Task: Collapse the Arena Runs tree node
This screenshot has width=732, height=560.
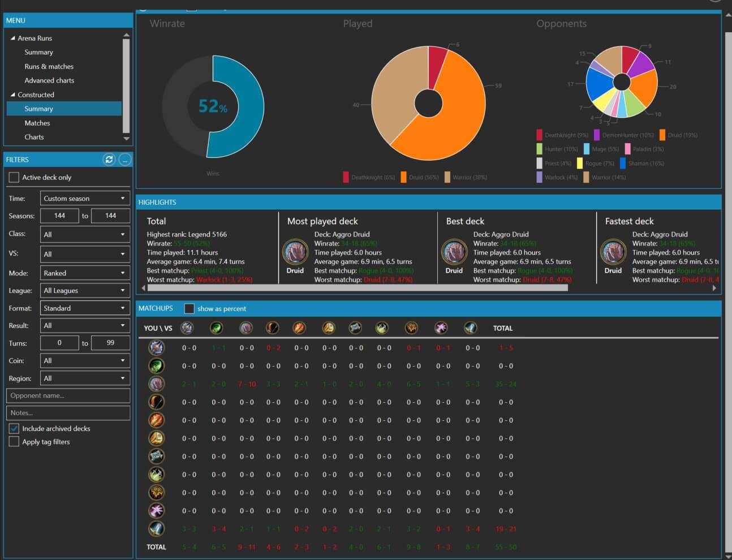Action: click(13, 38)
